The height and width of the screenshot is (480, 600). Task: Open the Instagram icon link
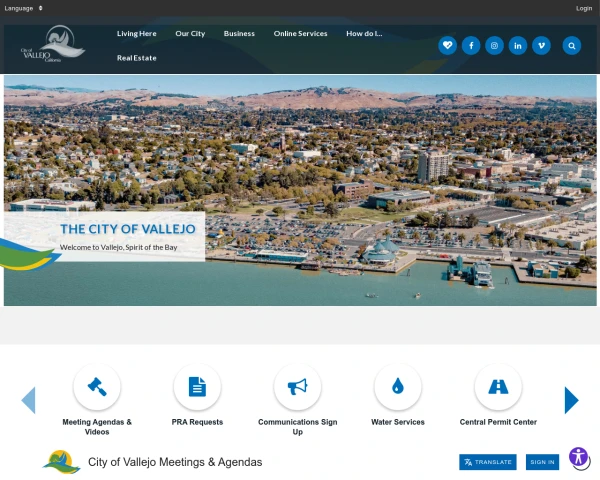pos(494,46)
